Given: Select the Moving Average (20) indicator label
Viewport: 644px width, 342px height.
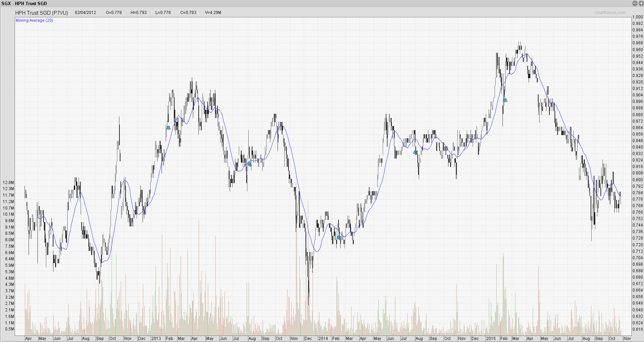Looking at the screenshot, I should click(x=34, y=20).
